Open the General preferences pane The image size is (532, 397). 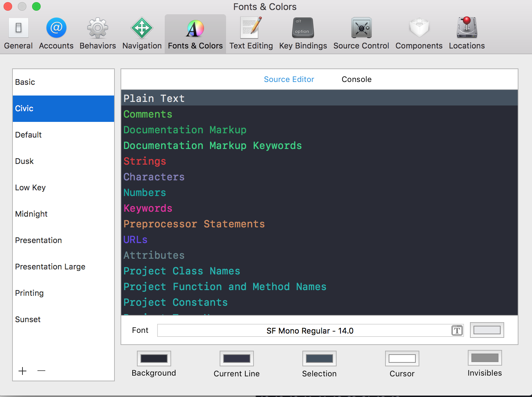click(18, 34)
